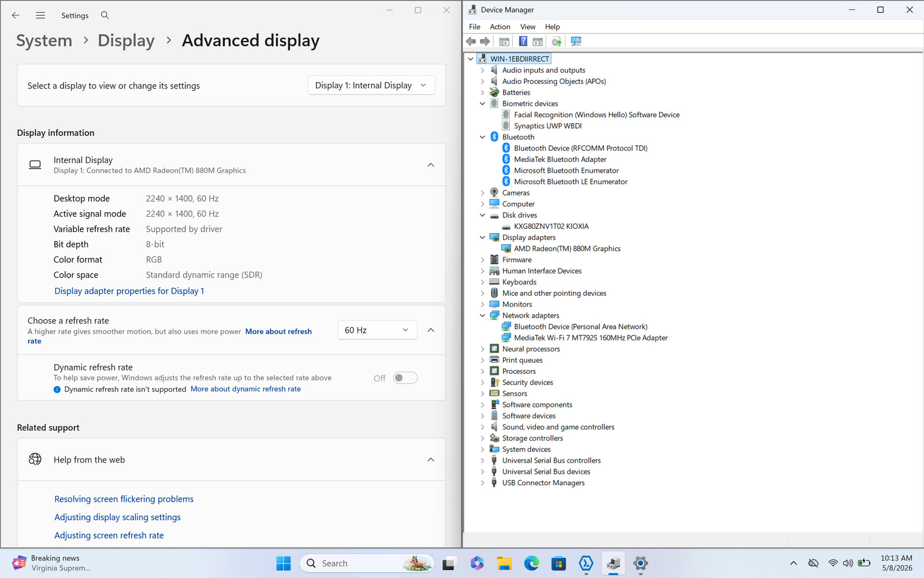924x578 pixels.
Task: Open More about dynamic refresh rate link
Action: [x=246, y=389]
